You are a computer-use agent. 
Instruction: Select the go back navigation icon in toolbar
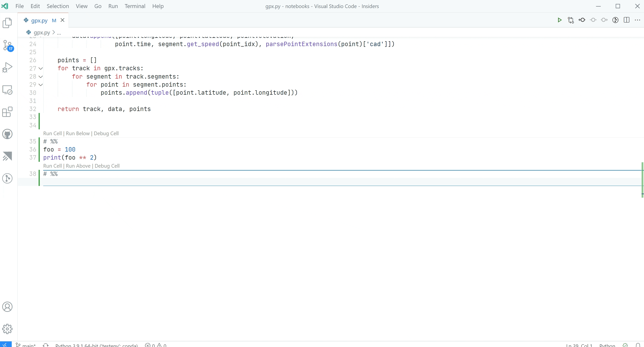click(582, 20)
